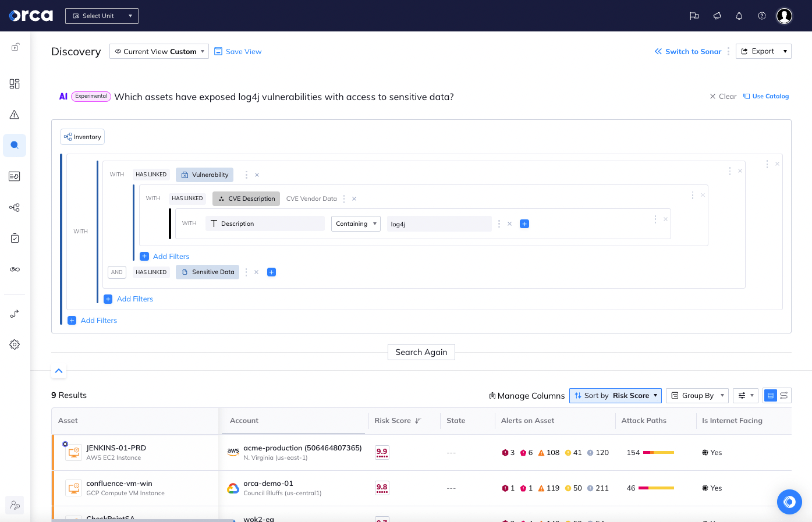
Task: Open the Group By dropdown
Action: pyautogui.click(x=697, y=395)
